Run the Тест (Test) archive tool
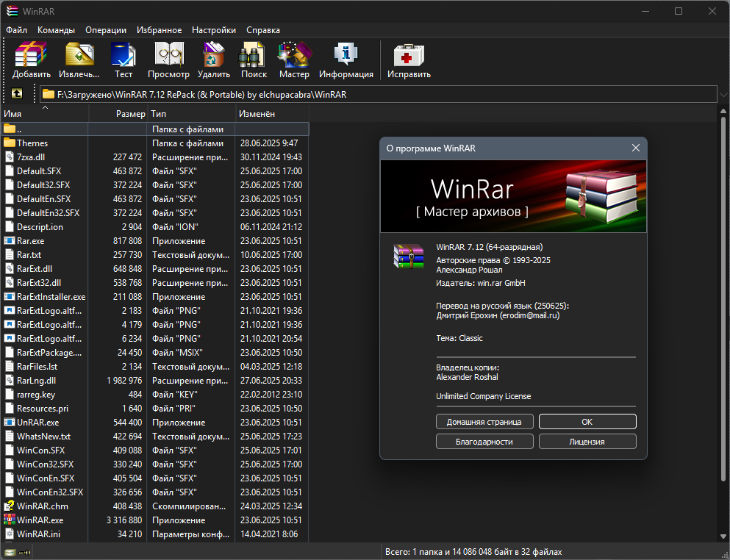 point(124,60)
